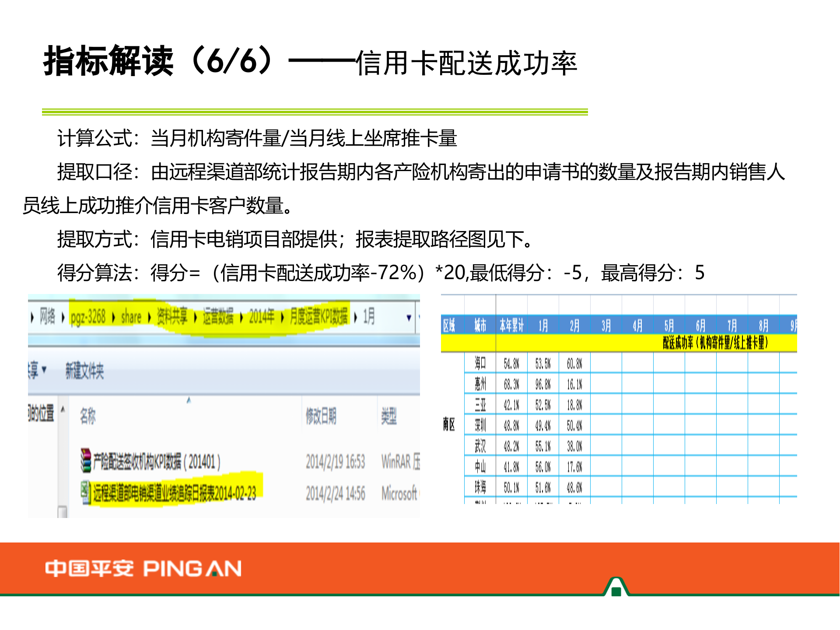Select 深圳 row's 2月 value 50.4%
The image size is (840, 630).
point(574,425)
